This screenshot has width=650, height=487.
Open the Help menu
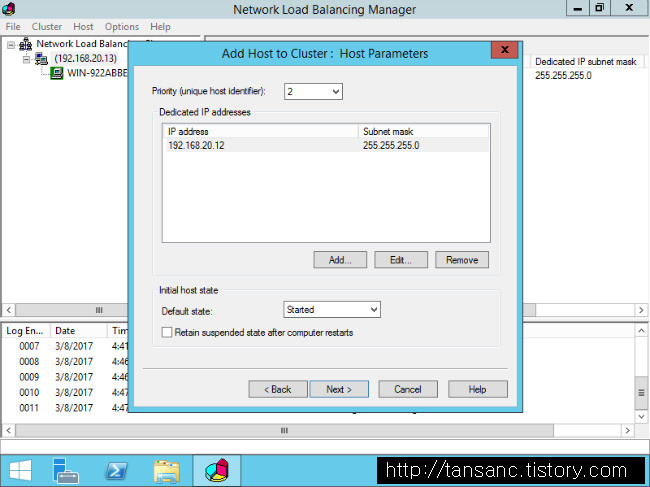pyautogui.click(x=160, y=27)
